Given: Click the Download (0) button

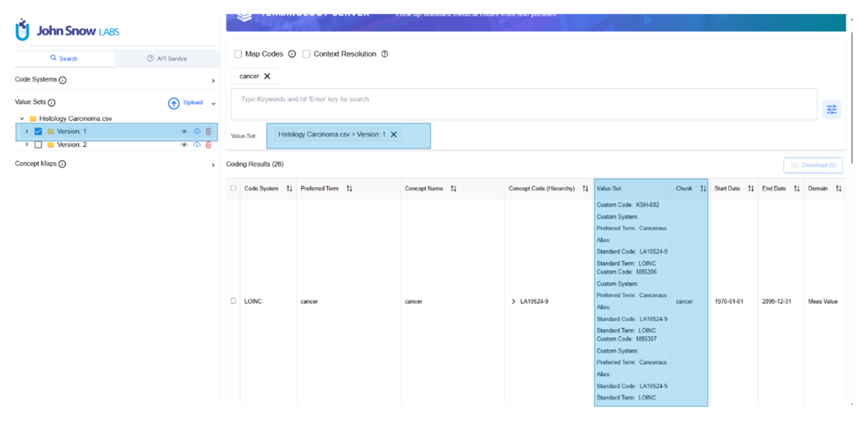Looking at the screenshot, I should tap(813, 165).
